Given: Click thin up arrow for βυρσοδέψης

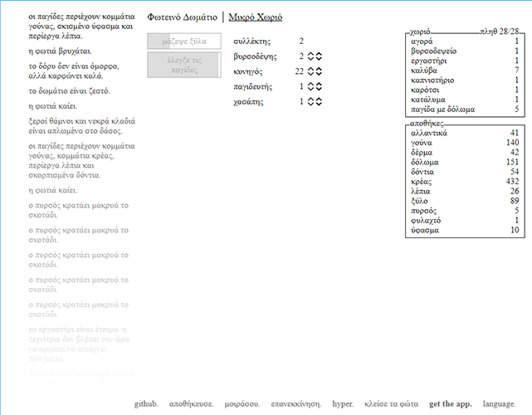Looking at the screenshot, I should (310, 54).
